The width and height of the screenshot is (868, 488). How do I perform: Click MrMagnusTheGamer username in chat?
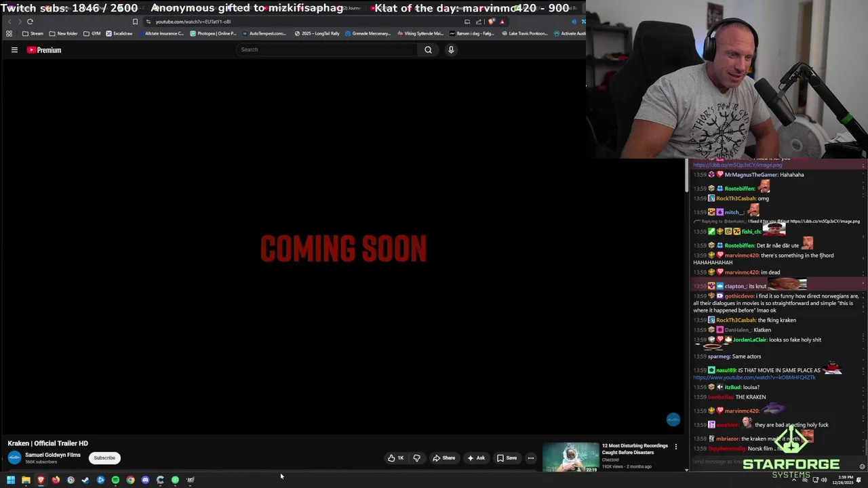(x=751, y=175)
